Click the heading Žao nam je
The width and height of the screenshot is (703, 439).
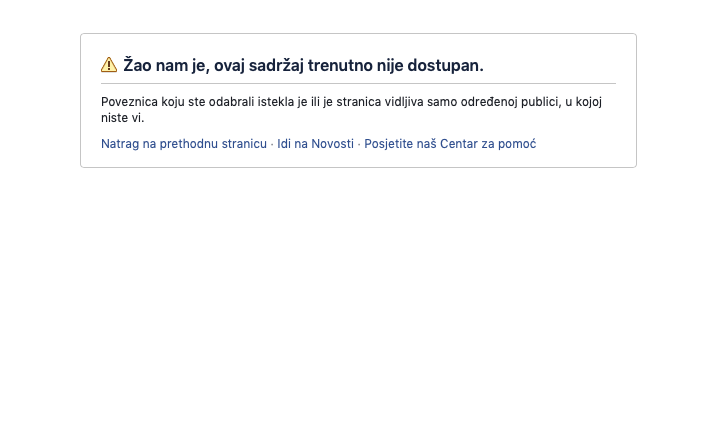click(304, 65)
